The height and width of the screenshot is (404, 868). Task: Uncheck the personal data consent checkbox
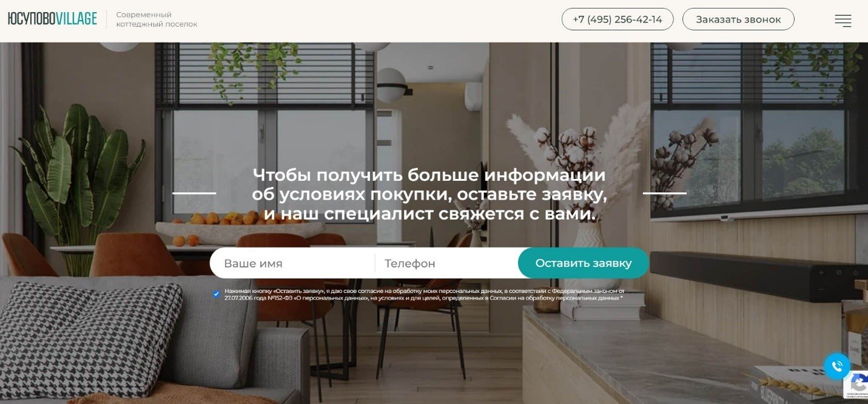[x=217, y=294]
